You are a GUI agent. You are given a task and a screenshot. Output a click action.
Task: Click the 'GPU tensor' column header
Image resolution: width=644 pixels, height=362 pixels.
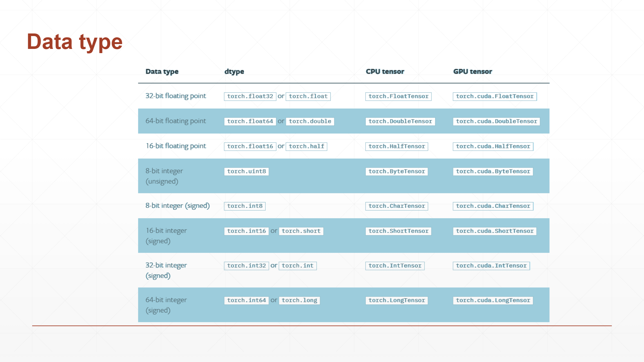(472, 71)
